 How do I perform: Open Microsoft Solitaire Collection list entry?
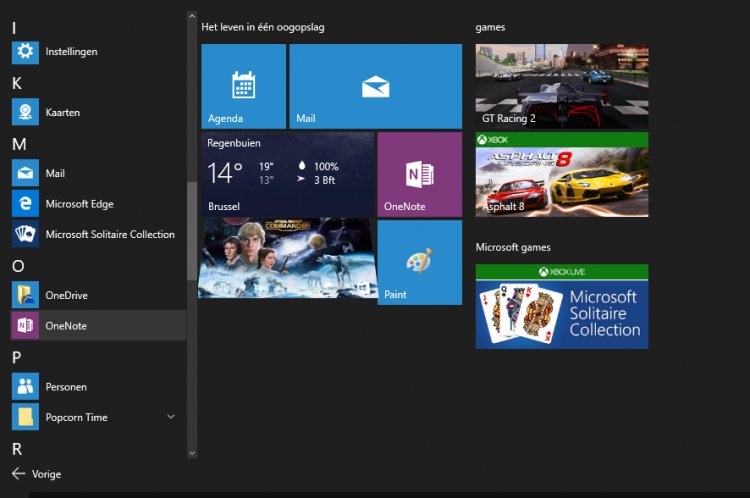(x=109, y=234)
